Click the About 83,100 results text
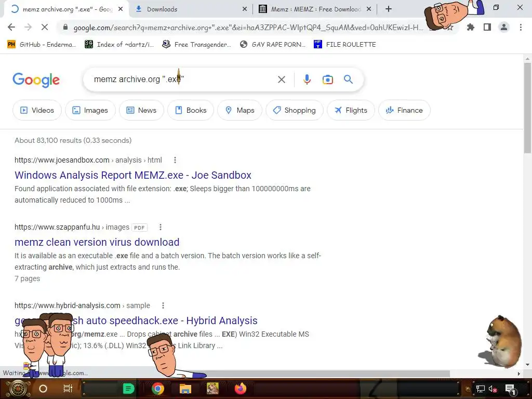The image size is (532, 399). [73, 140]
